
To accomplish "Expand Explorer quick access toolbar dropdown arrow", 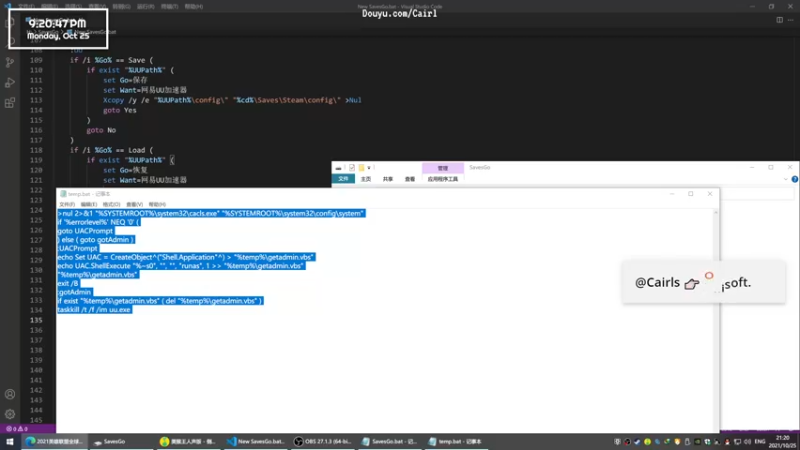I will [x=369, y=167].
